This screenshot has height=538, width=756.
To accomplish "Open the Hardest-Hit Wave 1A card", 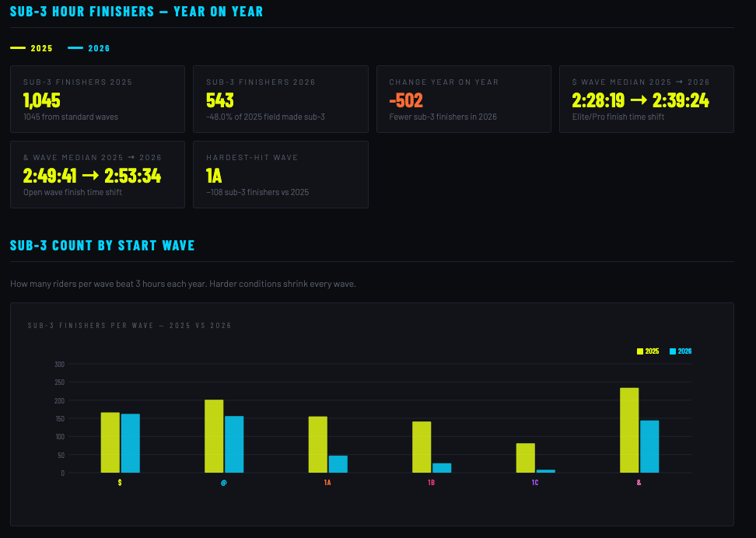I will [x=280, y=174].
